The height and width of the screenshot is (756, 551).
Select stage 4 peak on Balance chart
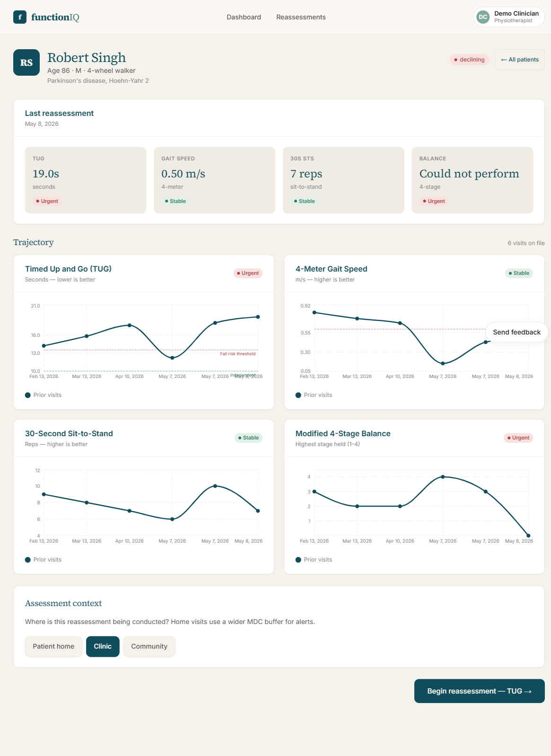point(443,477)
